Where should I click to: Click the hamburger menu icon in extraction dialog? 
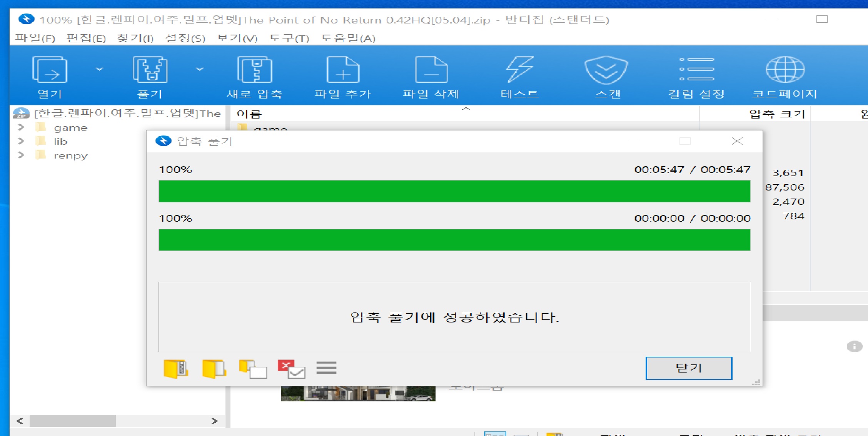pyautogui.click(x=326, y=368)
